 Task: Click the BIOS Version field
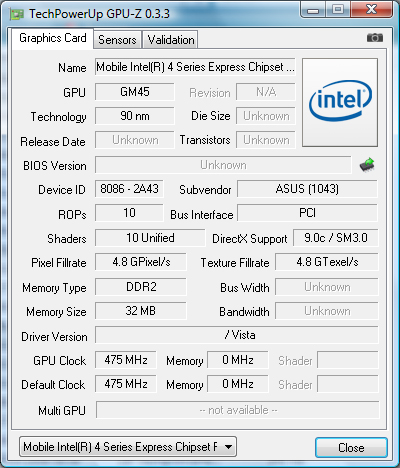coord(223,165)
